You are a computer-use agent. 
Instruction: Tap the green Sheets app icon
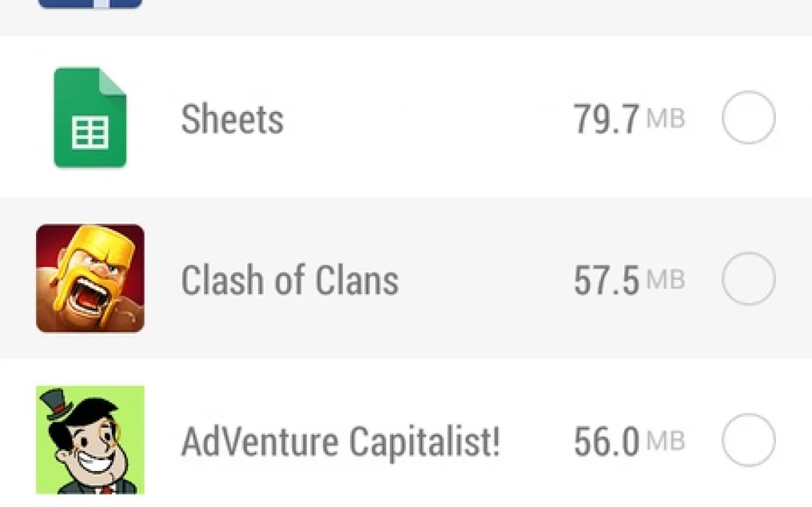click(x=90, y=118)
